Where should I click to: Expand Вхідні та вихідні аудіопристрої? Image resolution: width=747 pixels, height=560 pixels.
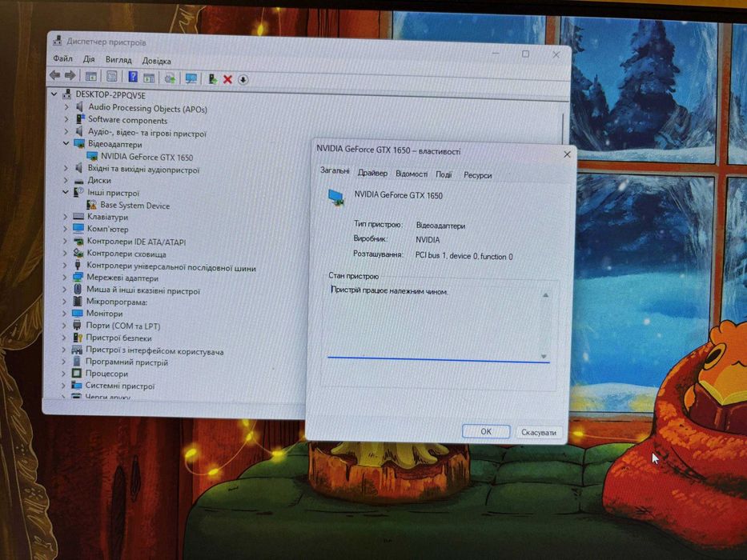[x=66, y=168]
